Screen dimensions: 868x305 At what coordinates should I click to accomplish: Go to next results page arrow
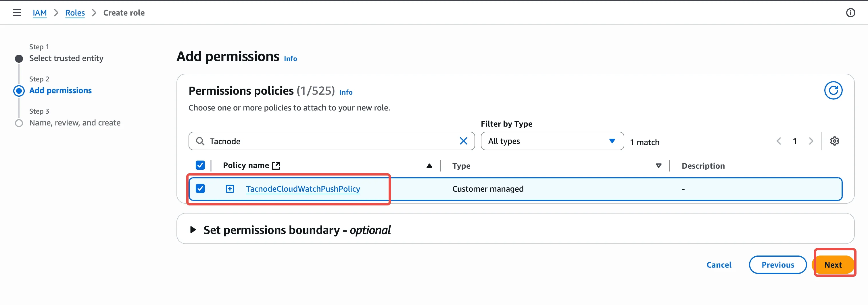click(811, 141)
